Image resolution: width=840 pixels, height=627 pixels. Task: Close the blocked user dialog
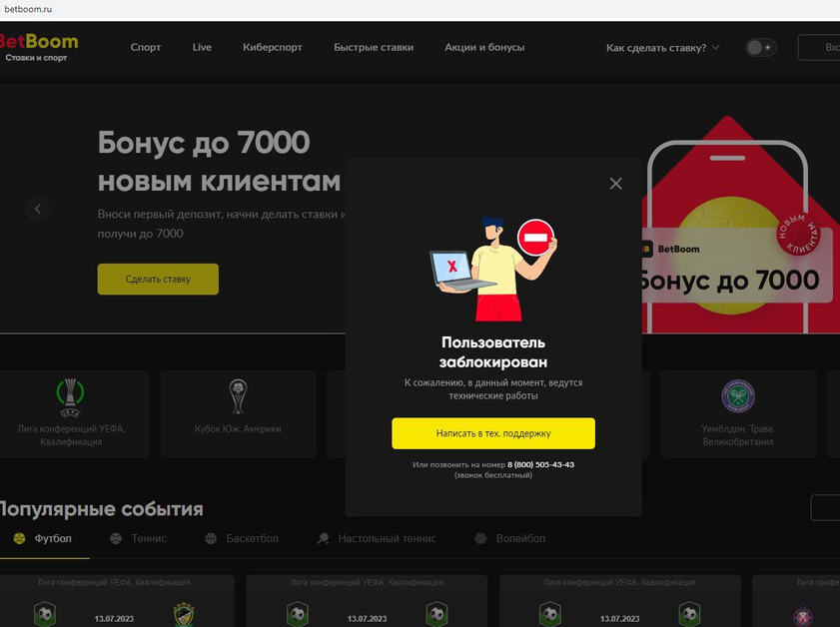pyautogui.click(x=615, y=184)
